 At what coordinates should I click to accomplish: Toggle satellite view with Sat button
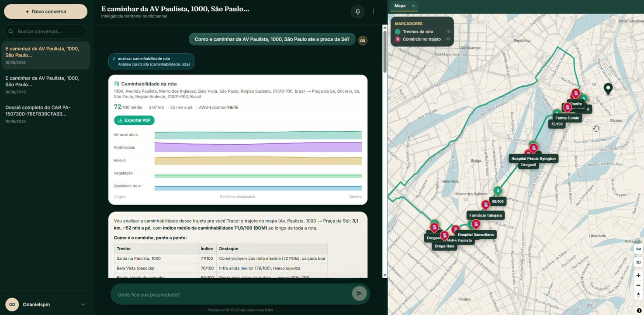click(638, 248)
